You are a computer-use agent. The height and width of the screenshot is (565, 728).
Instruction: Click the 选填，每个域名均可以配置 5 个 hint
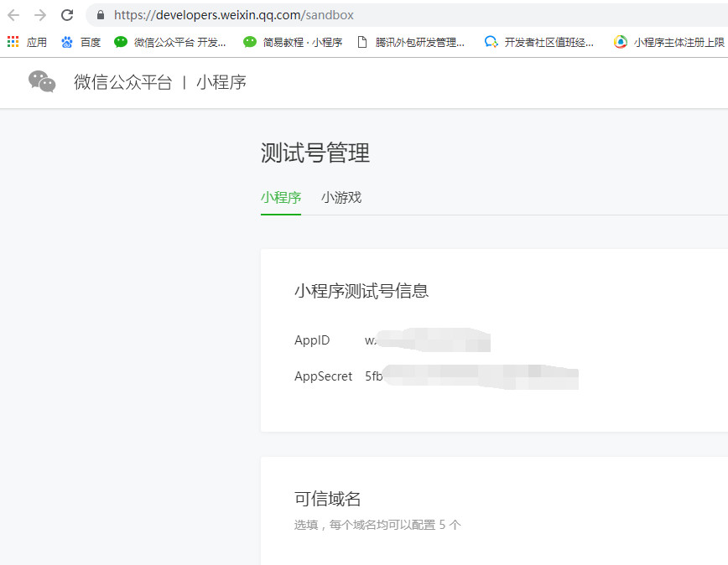point(377,525)
